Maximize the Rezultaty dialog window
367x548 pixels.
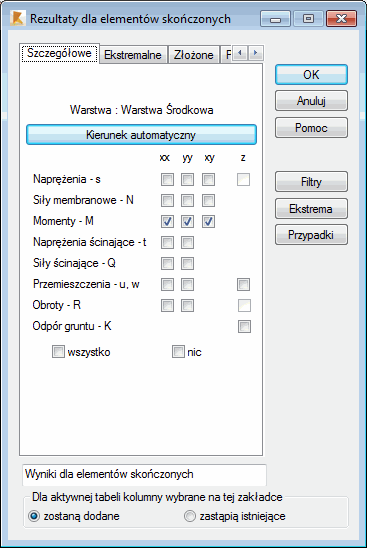(308, 19)
